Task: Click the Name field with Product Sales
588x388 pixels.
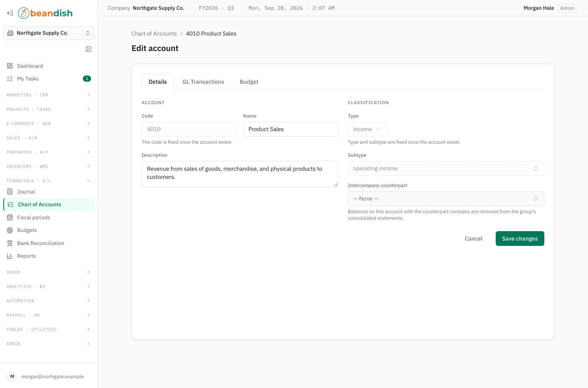Action: tap(291, 129)
